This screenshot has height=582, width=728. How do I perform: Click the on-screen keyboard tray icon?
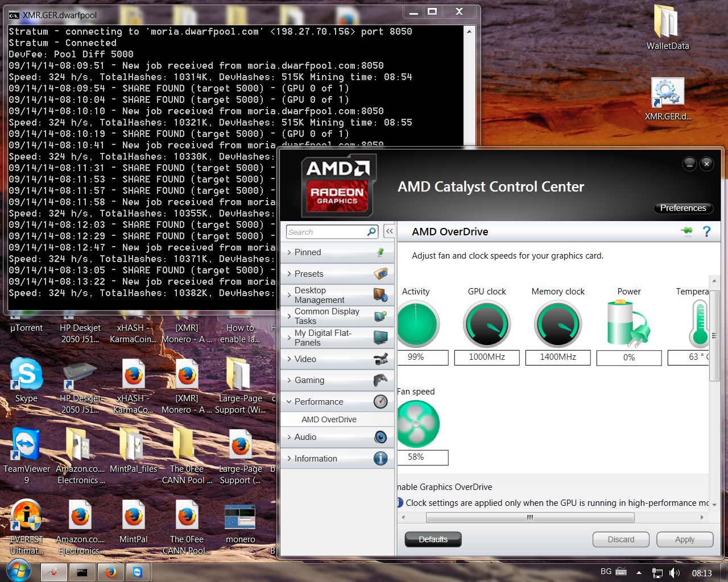point(621,572)
